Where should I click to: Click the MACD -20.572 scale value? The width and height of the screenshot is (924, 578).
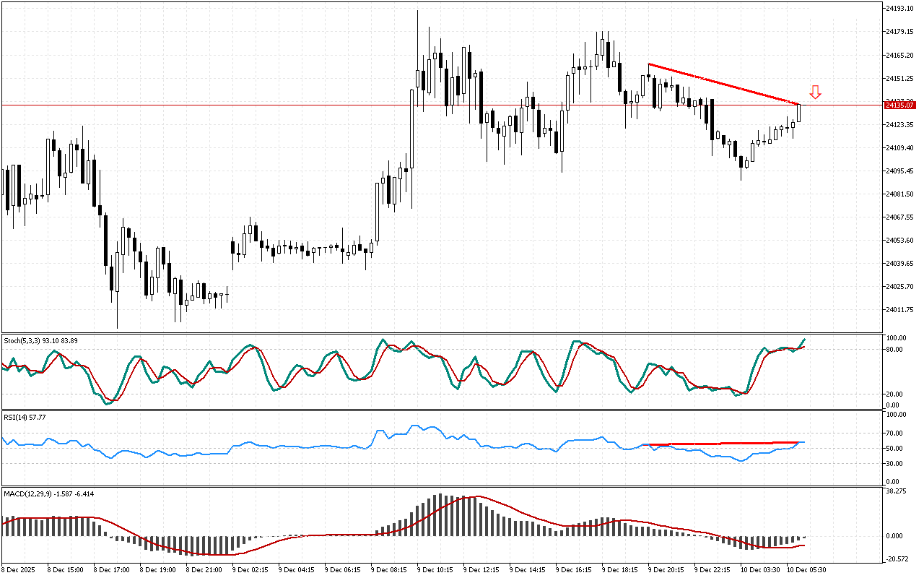[x=899, y=559]
